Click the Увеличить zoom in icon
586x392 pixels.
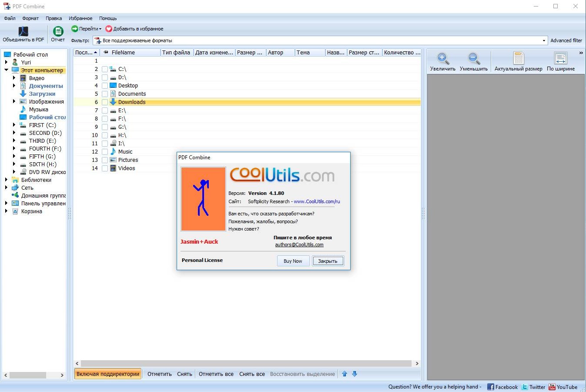pos(443,58)
